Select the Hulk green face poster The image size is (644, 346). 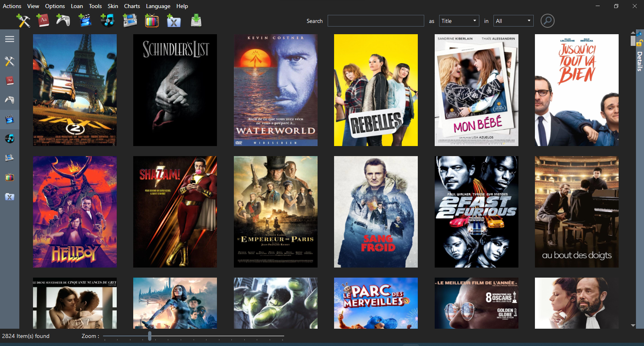pyautogui.click(x=276, y=303)
